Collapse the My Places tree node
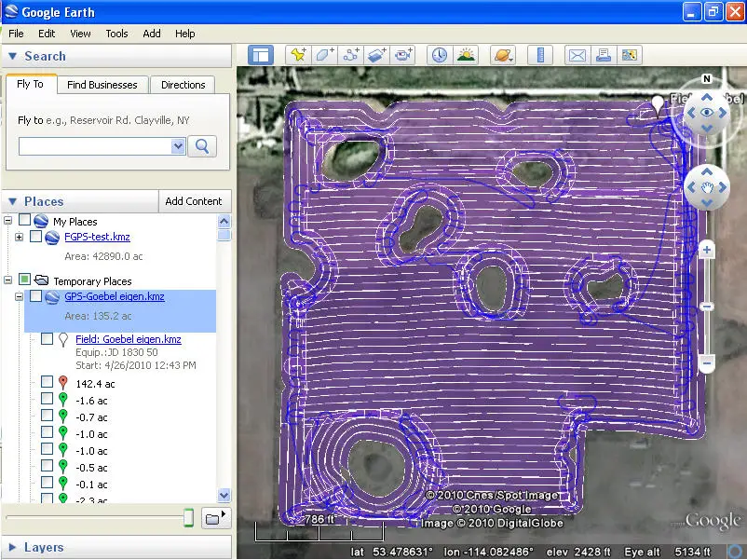This screenshot has height=560, width=747. pyautogui.click(x=8, y=220)
